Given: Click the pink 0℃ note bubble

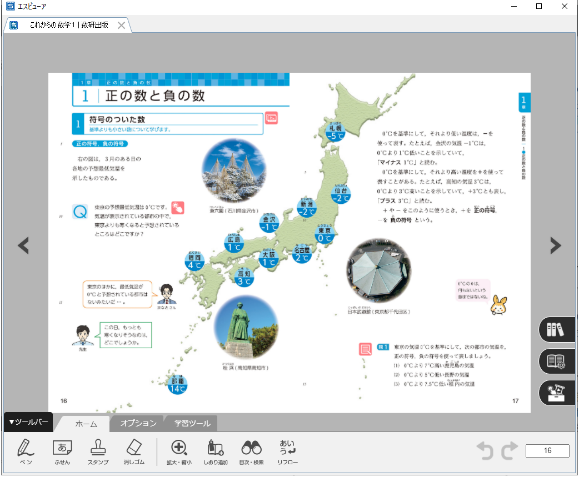Looking at the screenshot, I should tap(473, 290).
